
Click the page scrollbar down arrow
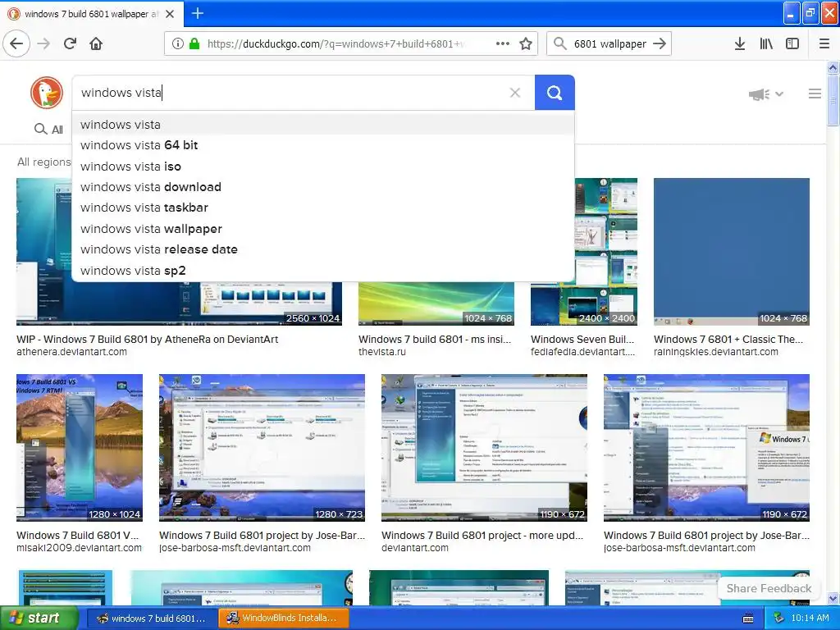(833, 599)
